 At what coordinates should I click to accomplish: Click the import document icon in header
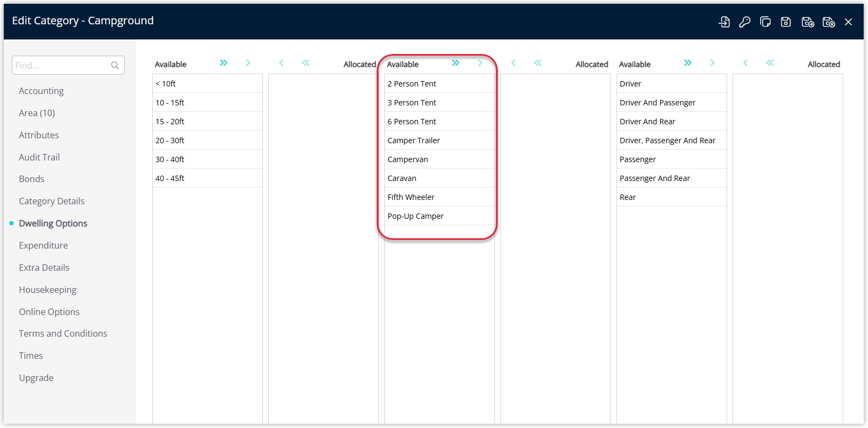click(724, 22)
